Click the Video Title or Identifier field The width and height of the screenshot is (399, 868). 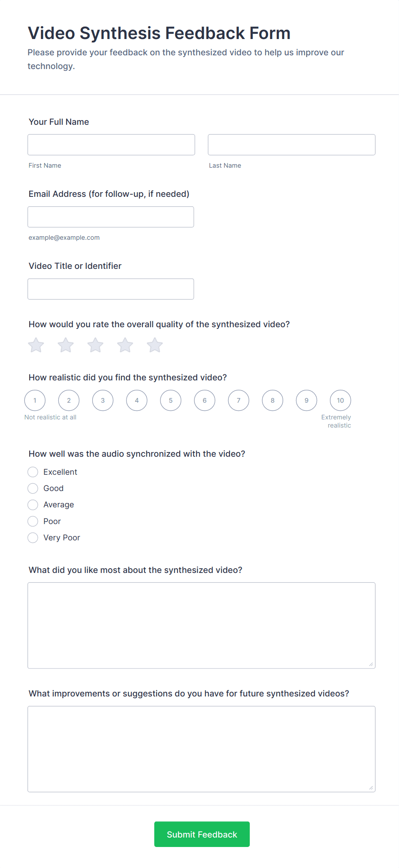[111, 289]
